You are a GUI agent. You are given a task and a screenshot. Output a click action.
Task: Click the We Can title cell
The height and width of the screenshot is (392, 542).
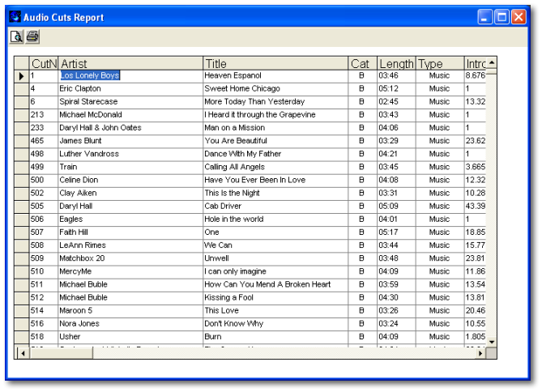point(275,245)
